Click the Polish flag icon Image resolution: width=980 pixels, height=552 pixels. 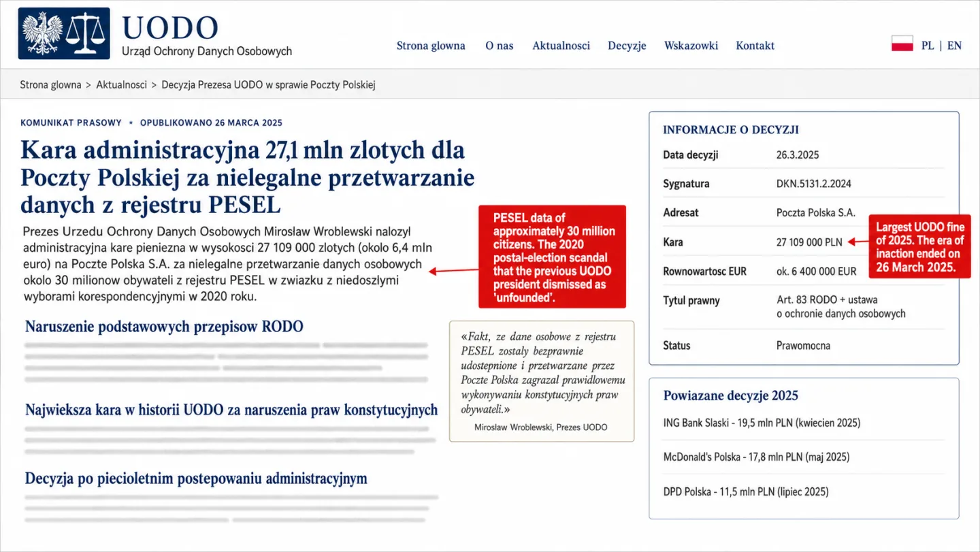coord(902,45)
